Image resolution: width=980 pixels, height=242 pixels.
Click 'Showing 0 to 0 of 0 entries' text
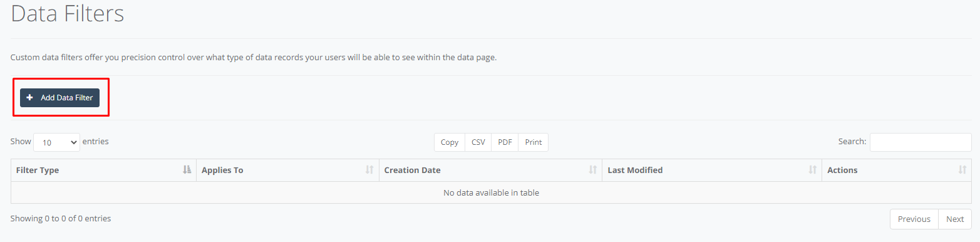61,219
